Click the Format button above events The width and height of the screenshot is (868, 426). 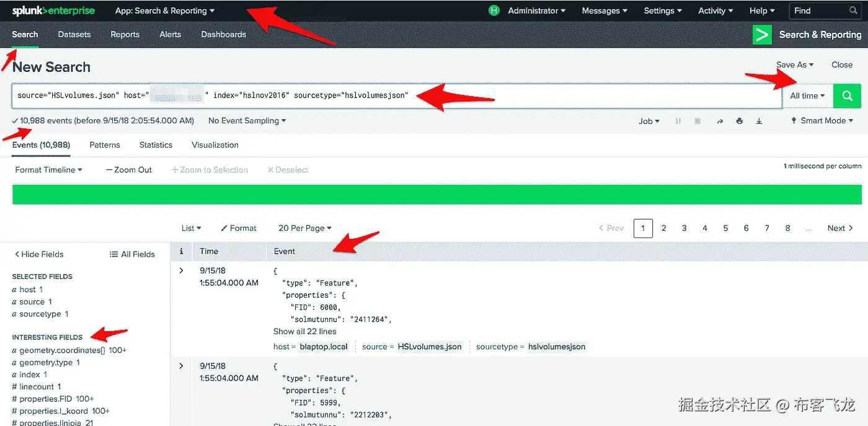239,228
